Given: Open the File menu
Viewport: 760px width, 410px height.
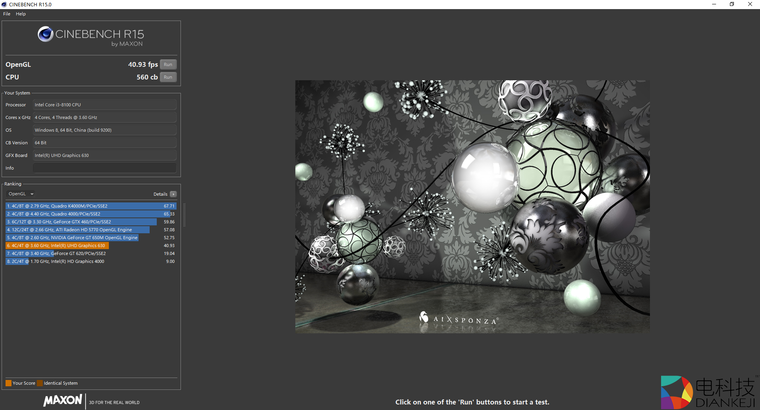Looking at the screenshot, I should click(7, 14).
